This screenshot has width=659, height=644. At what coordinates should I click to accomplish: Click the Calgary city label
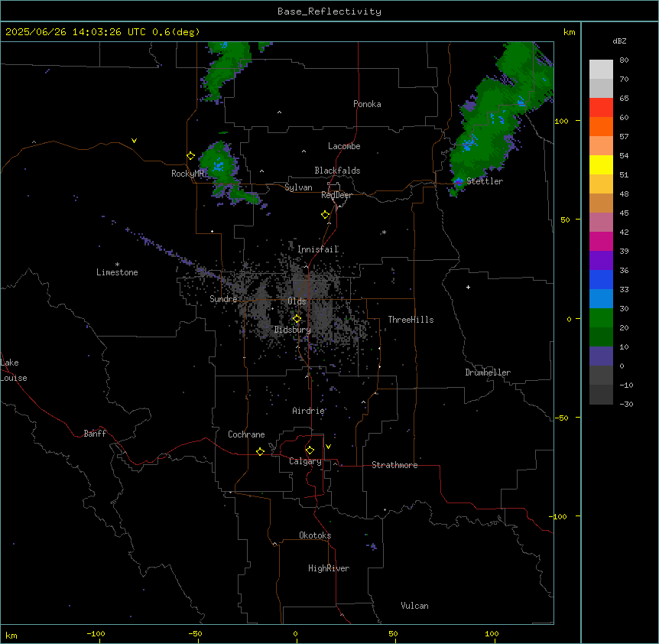[x=305, y=461]
